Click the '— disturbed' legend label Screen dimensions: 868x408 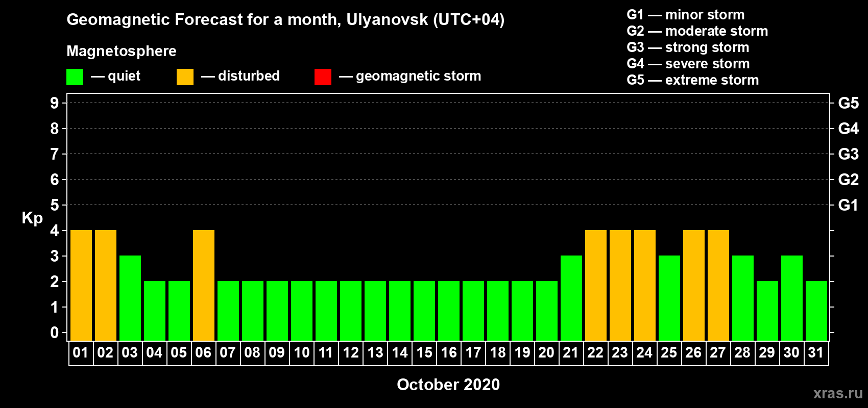pyautogui.click(x=240, y=76)
